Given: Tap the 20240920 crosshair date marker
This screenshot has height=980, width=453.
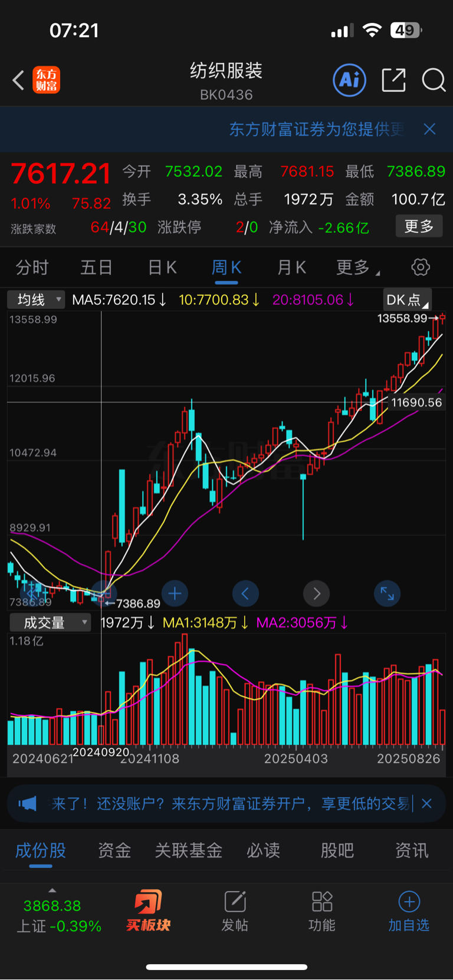Looking at the screenshot, I should pos(101,752).
